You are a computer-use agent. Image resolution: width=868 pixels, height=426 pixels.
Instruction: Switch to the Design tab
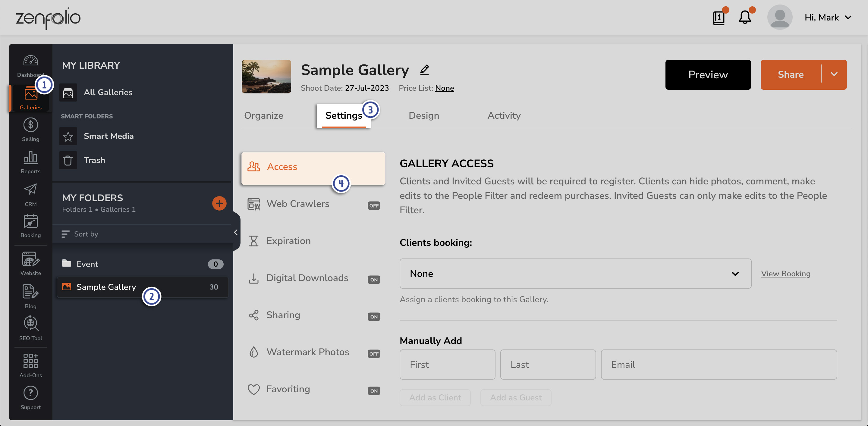click(423, 115)
